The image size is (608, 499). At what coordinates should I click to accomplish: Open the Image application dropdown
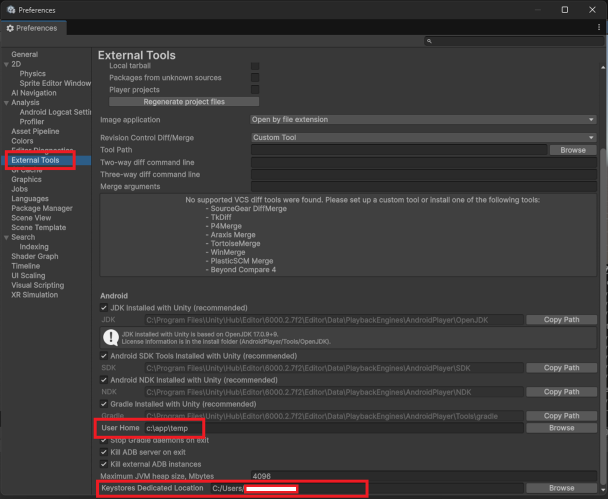[x=423, y=119]
